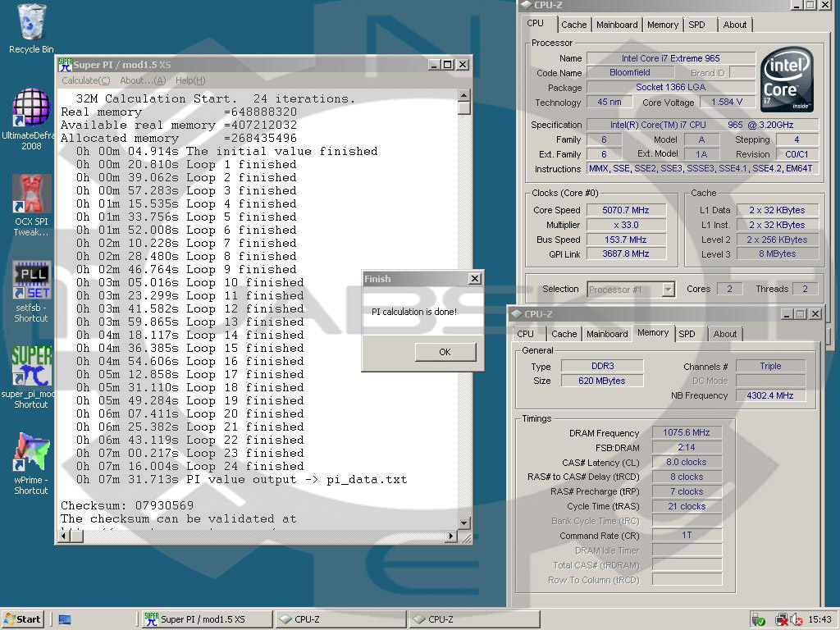Click Core Voltage value 1.584 V

point(727,102)
